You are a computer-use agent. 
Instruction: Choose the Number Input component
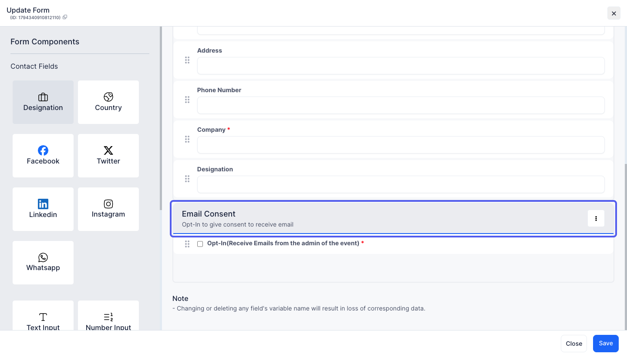(x=108, y=315)
